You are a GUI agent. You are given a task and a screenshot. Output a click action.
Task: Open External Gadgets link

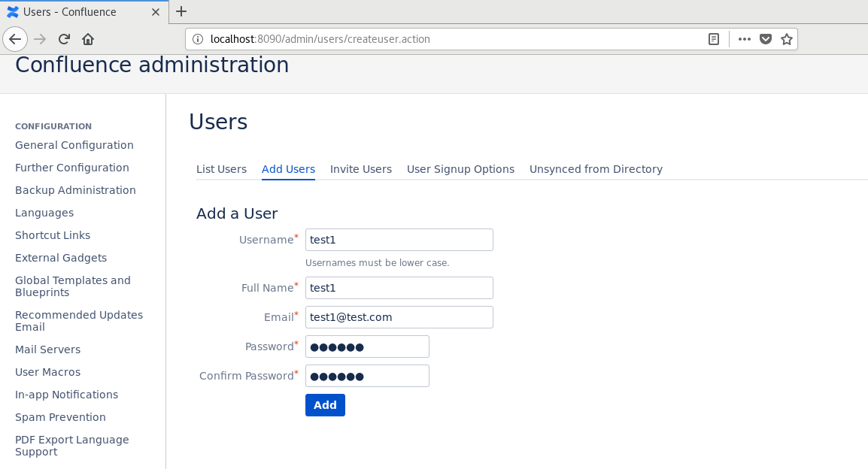point(61,259)
